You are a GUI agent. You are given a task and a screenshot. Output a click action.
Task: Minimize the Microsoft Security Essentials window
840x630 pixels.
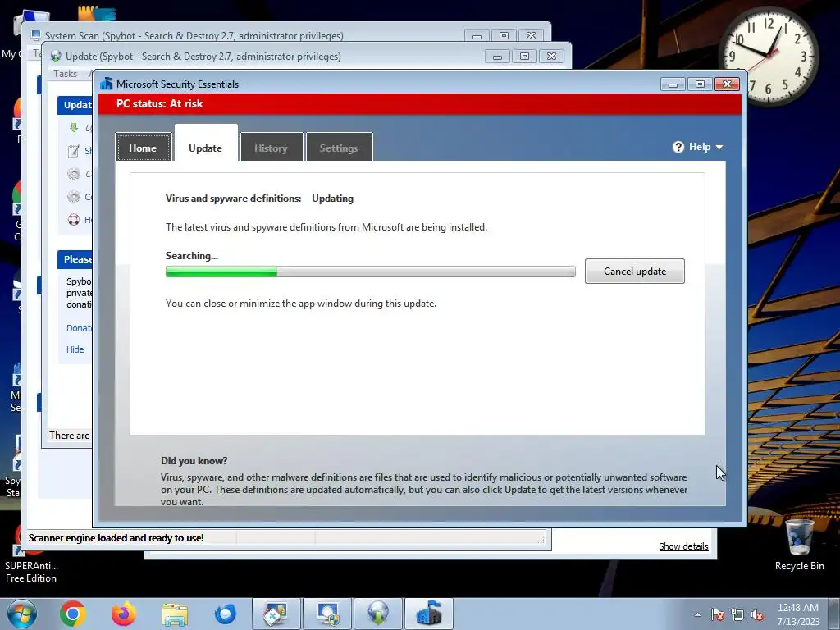point(673,84)
